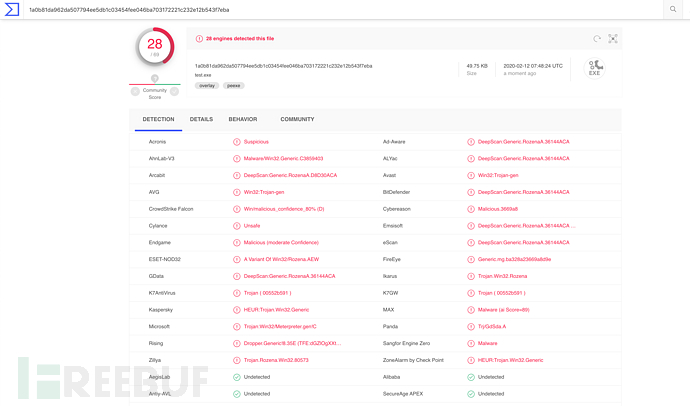This screenshot has width=690, height=406.
Task: Click the warning icon in Avast row
Action: (x=471, y=175)
